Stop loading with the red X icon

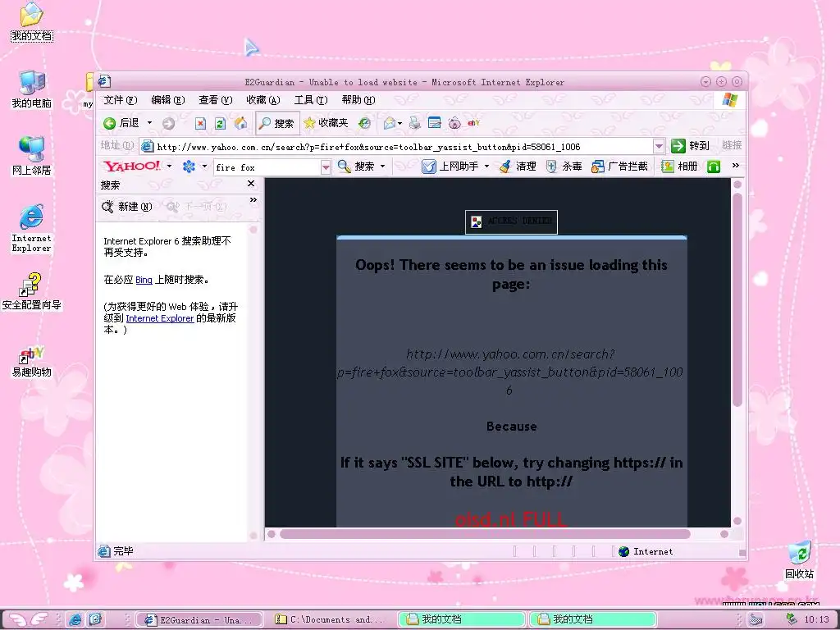click(x=200, y=123)
